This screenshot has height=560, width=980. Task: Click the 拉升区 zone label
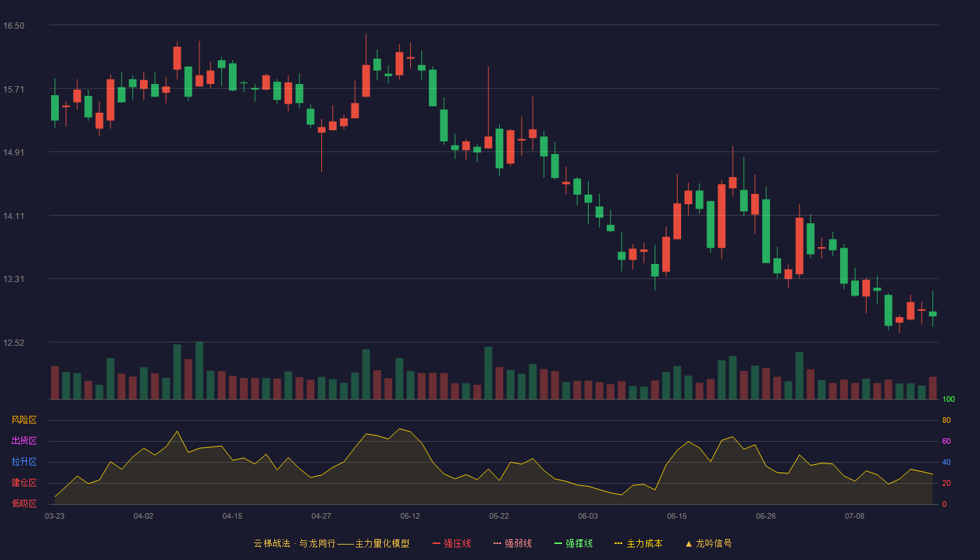pyautogui.click(x=24, y=462)
